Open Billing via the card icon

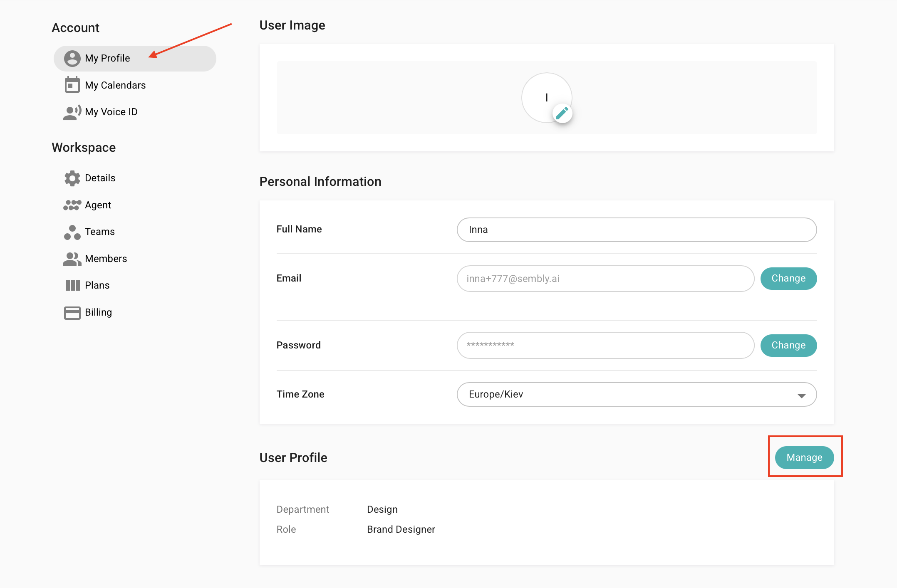tap(72, 312)
